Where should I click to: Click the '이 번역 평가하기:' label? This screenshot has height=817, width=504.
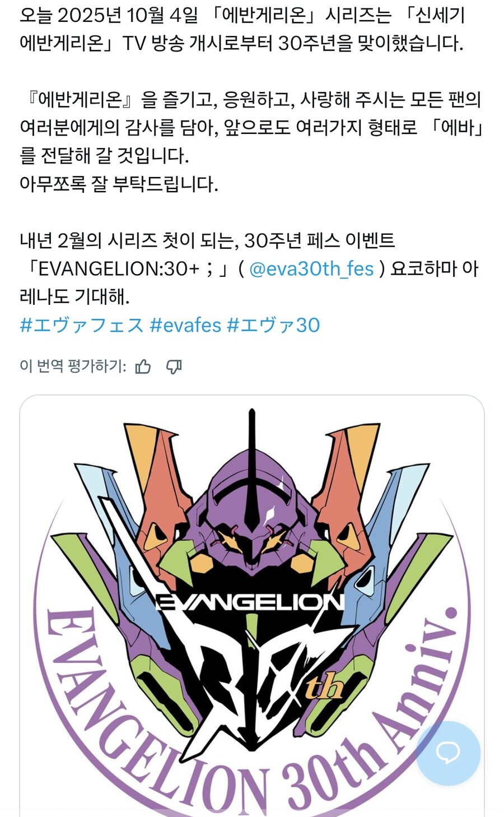point(73,366)
